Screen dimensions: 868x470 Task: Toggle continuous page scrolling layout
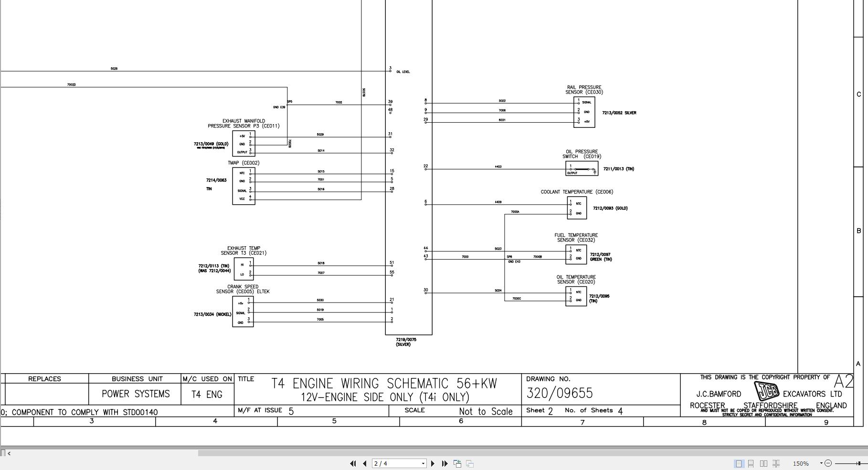[751, 463]
